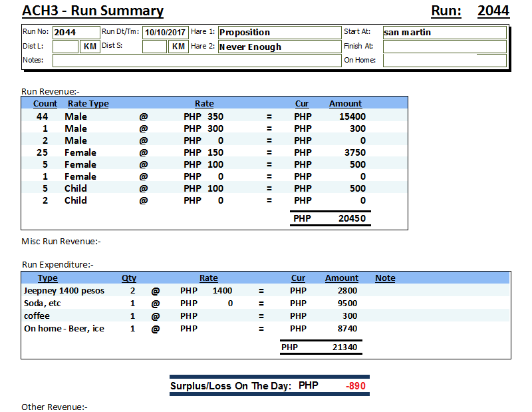
Task: Click the Rate Type column header
Action: [x=88, y=104]
